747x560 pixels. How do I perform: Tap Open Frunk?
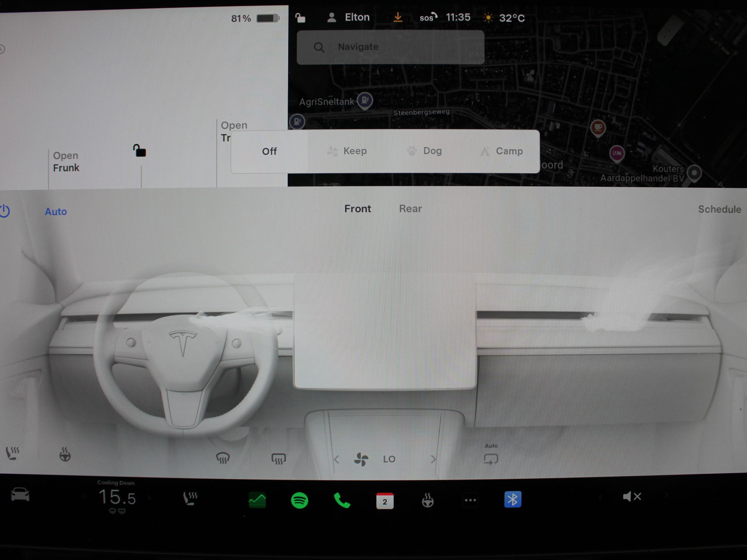[66, 162]
